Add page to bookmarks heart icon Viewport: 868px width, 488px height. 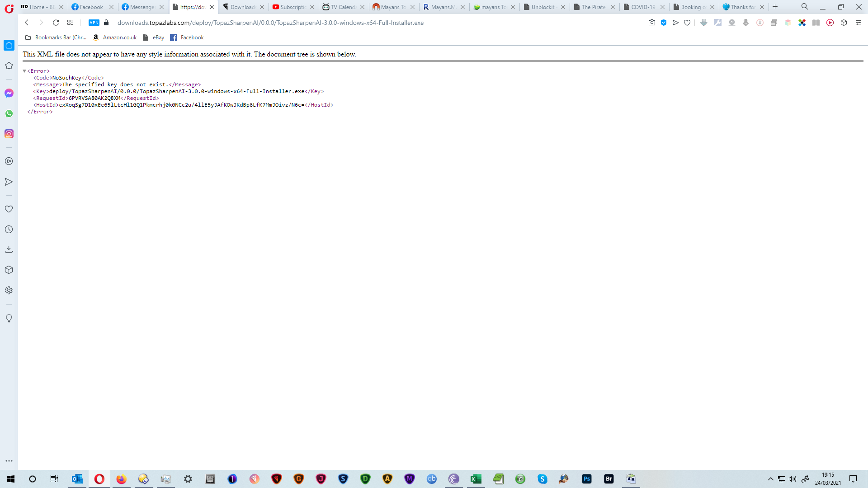coord(687,23)
